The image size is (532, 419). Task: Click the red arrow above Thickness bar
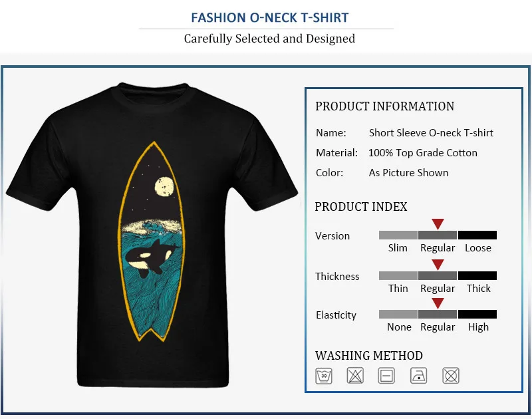(x=438, y=265)
